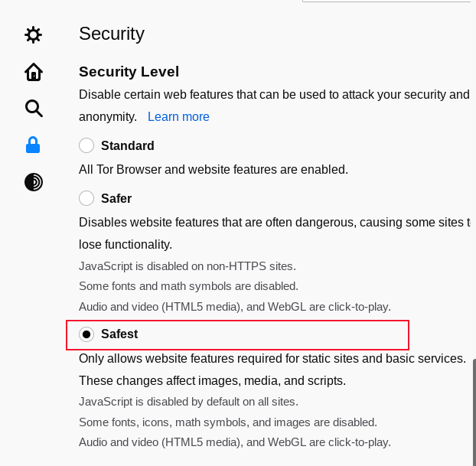476x466 pixels.
Task: Click "Only allows website features required" description
Action: (272, 358)
